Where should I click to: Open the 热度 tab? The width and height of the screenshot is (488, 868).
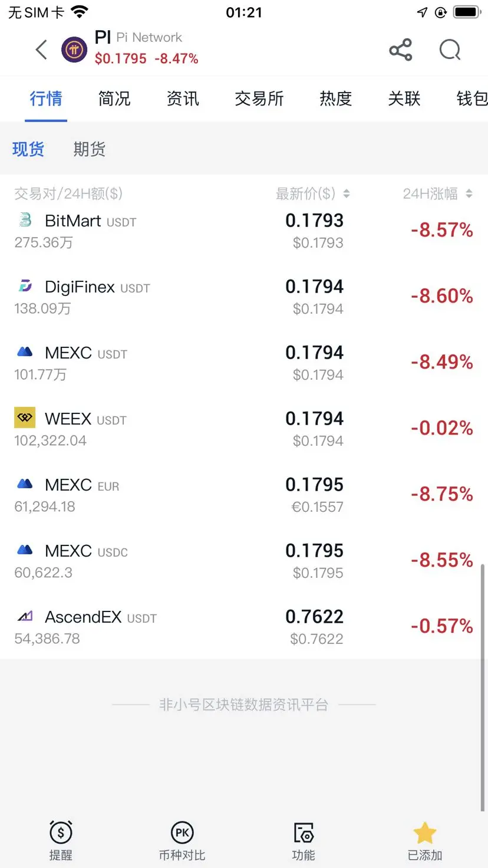[336, 98]
